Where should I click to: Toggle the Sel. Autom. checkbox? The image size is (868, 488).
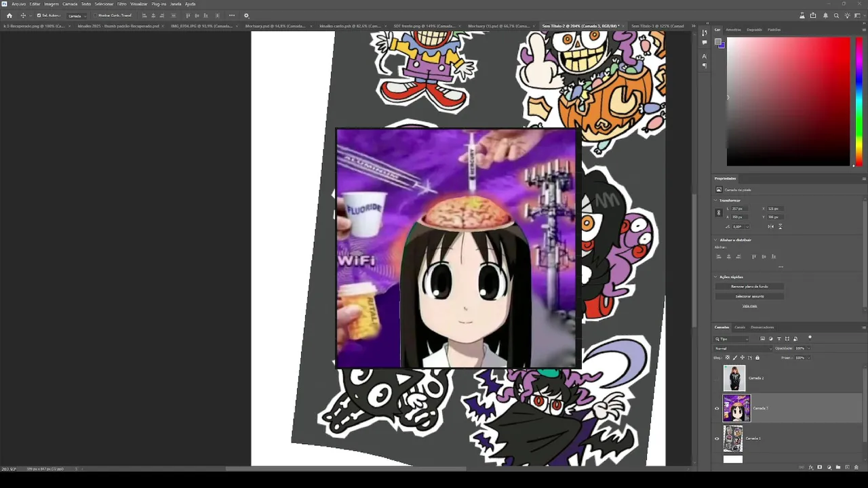click(x=39, y=16)
